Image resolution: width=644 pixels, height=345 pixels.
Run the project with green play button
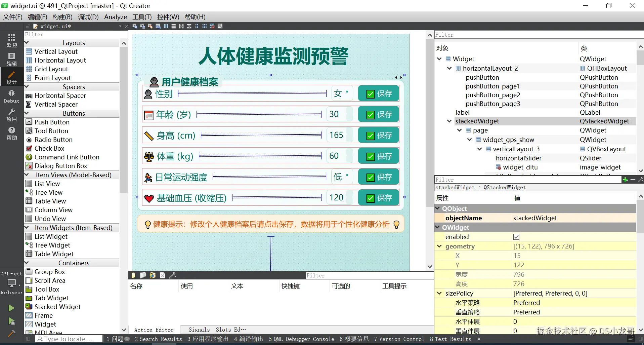[11, 308]
